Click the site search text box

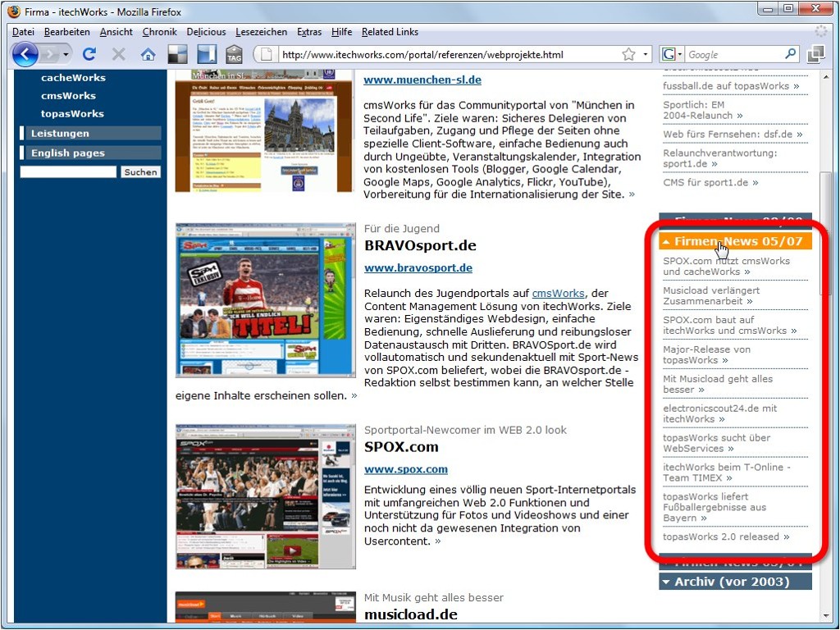(x=68, y=172)
